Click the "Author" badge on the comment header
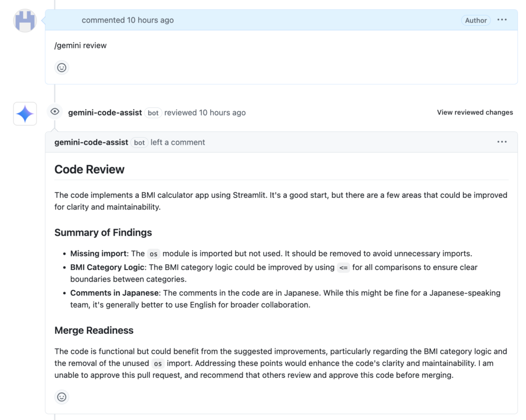The image size is (526, 420). (x=476, y=20)
